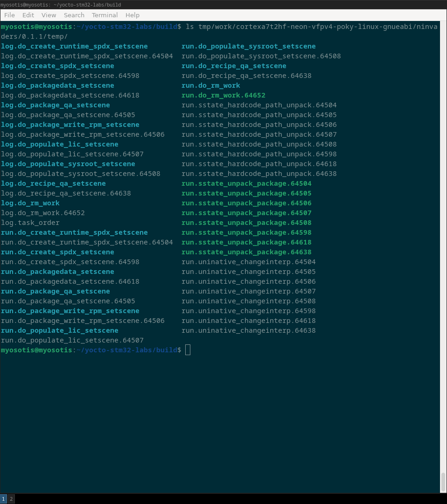This screenshot has height=504, width=447.
Task: Click the run.do_recipe_qa_setscene symlink name
Action: click(234, 66)
